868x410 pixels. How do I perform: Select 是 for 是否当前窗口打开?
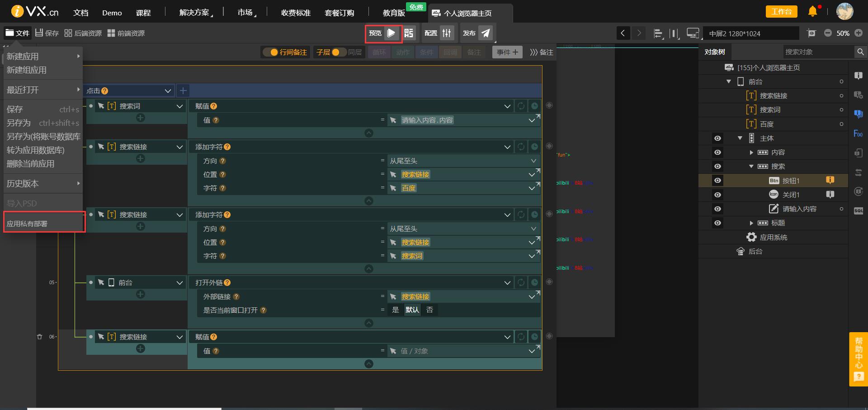coord(396,310)
